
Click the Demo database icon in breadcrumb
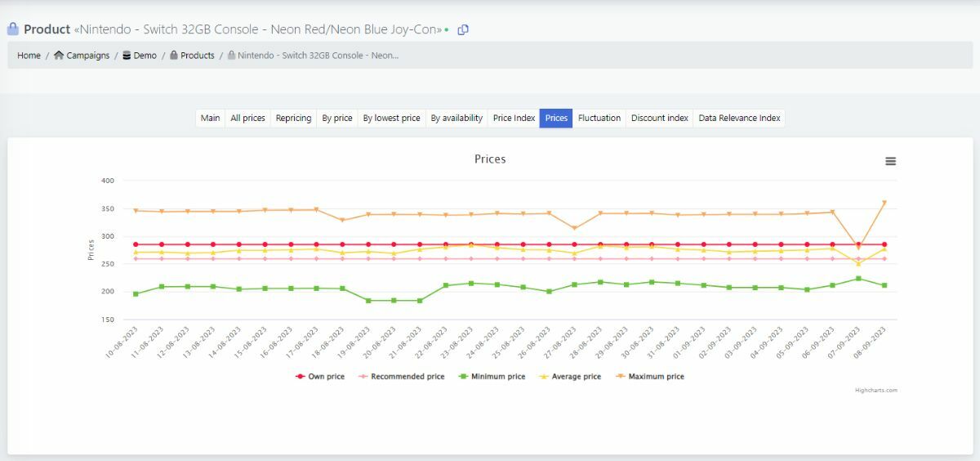pyautogui.click(x=127, y=56)
